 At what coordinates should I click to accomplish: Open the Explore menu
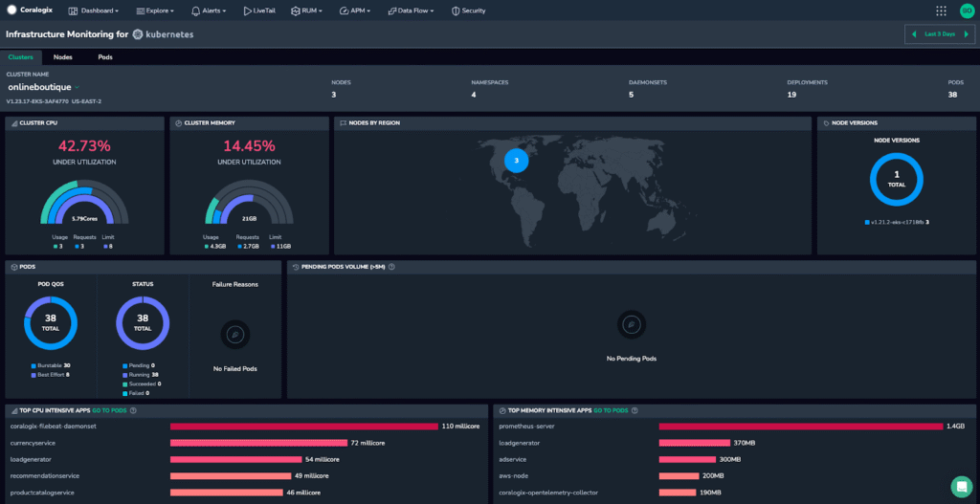point(154,11)
